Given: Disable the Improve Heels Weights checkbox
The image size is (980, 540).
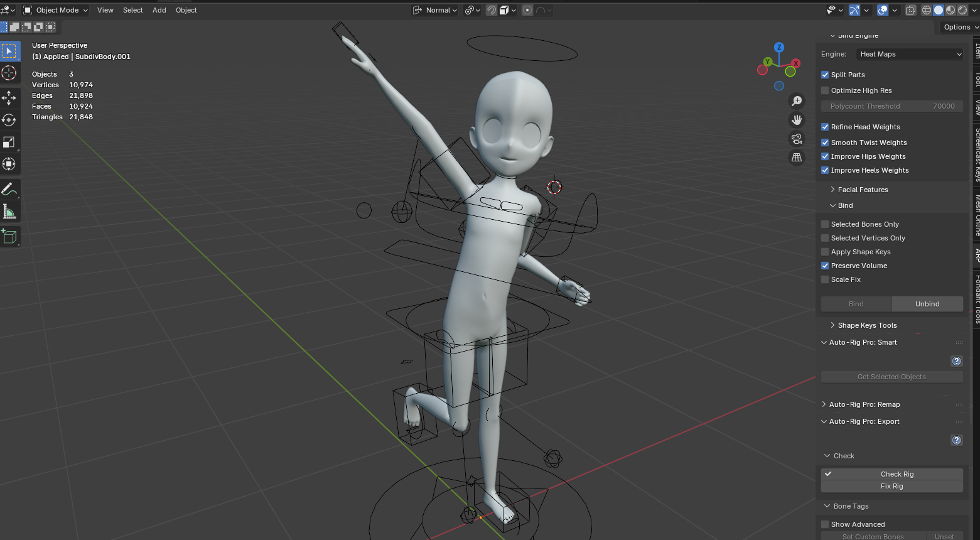Looking at the screenshot, I should tap(825, 170).
